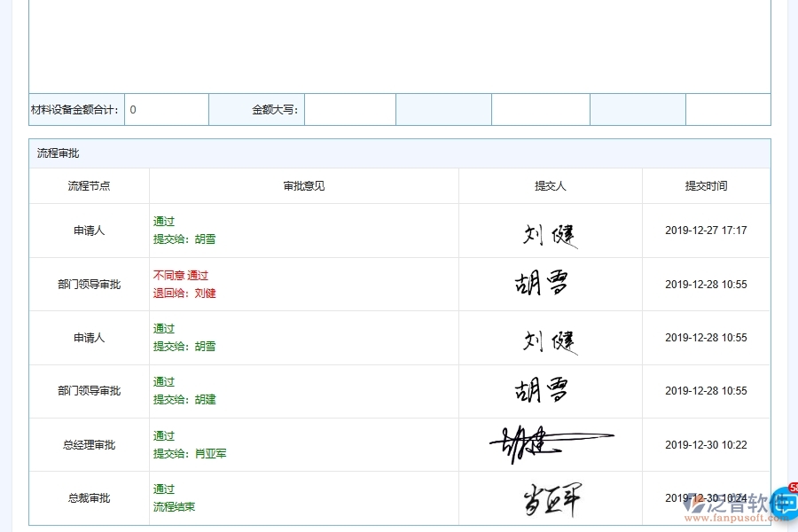
Task: Click 提交给: 肖亚军 in 总经理审批 row
Action: click(x=191, y=453)
